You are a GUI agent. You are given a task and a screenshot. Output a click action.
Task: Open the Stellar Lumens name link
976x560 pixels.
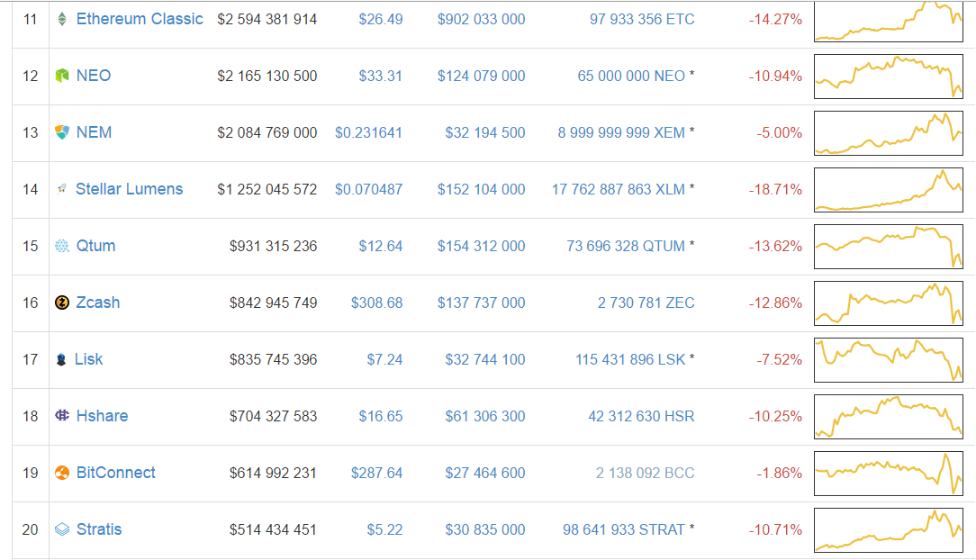[129, 189]
